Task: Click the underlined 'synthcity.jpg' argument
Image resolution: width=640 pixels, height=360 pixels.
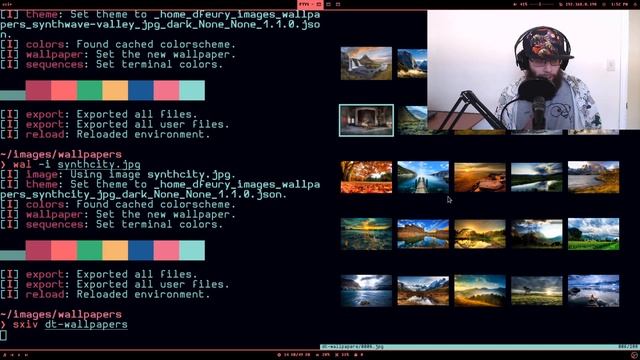Action: point(99,164)
